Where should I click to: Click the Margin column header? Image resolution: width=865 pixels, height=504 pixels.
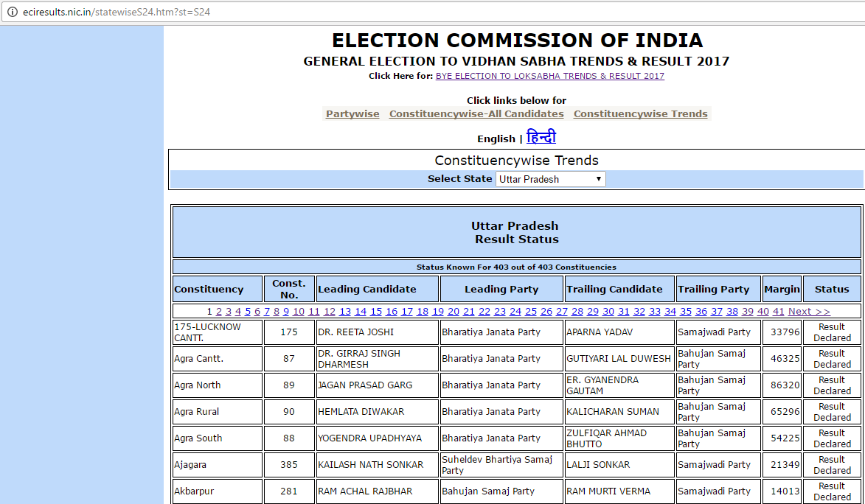point(782,288)
